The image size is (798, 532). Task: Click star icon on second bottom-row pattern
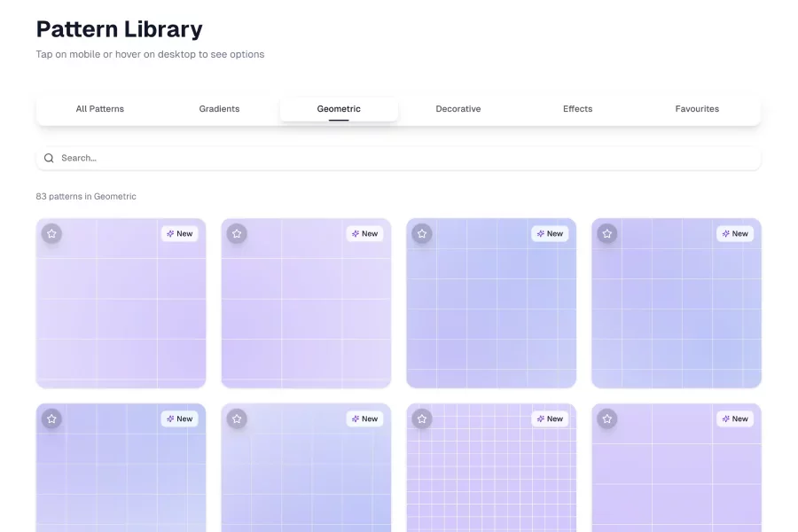click(237, 419)
